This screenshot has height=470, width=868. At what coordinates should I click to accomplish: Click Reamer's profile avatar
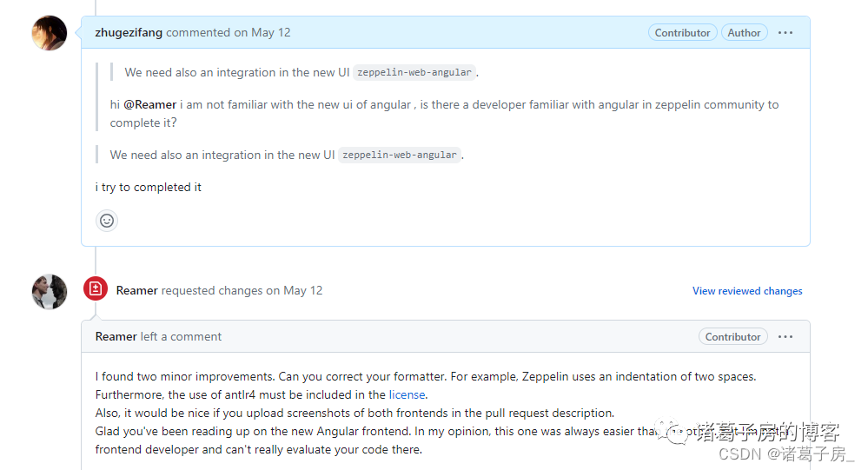point(50,292)
